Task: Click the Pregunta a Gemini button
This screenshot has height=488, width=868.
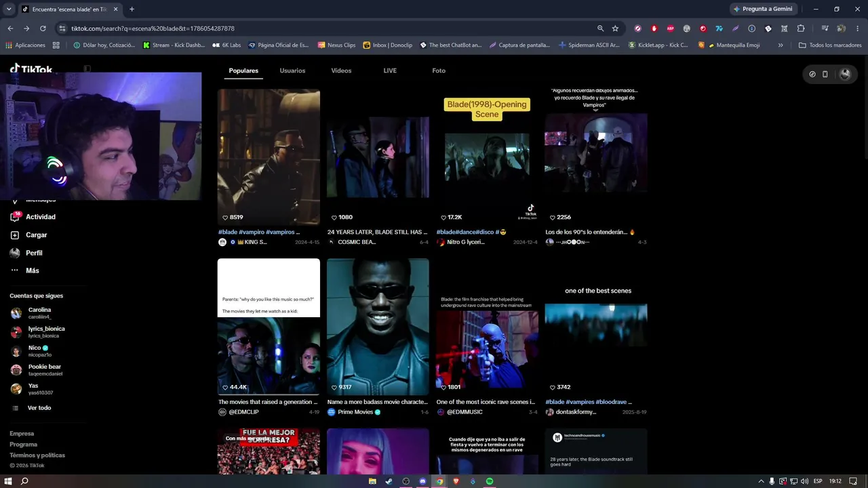Action: pyautogui.click(x=764, y=9)
